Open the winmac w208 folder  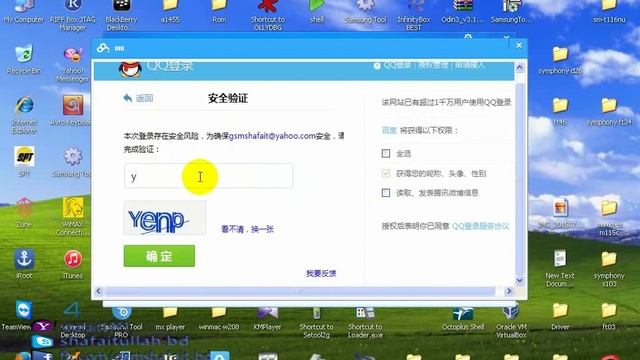pos(219,318)
